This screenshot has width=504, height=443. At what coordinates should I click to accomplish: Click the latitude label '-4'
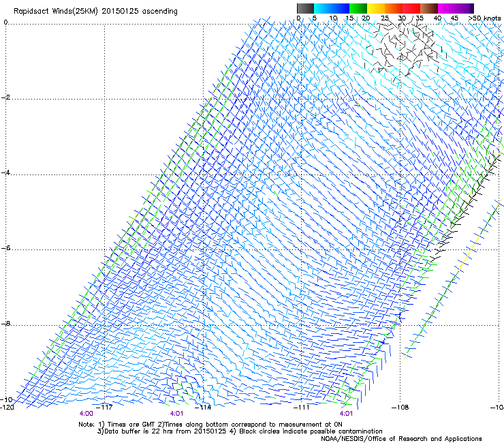(x=5, y=172)
